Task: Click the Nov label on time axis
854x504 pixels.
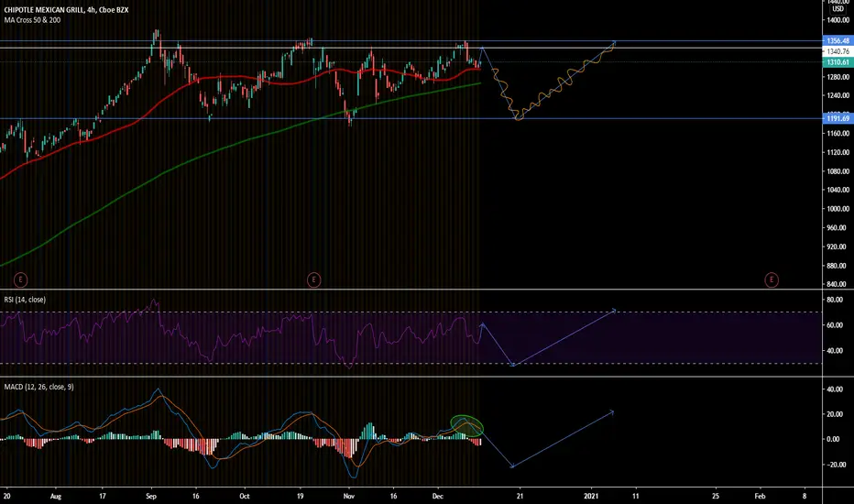Action: (x=349, y=496)
